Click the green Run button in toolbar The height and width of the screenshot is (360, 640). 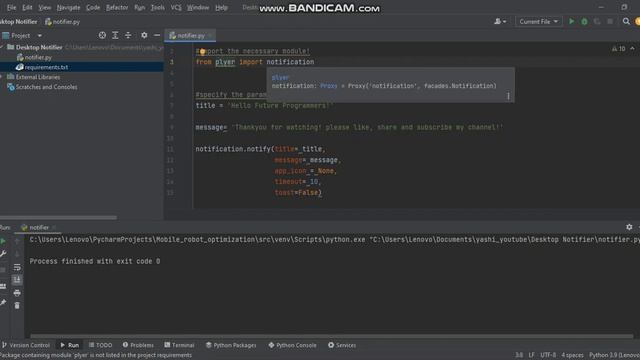click(x=571, y=21)
